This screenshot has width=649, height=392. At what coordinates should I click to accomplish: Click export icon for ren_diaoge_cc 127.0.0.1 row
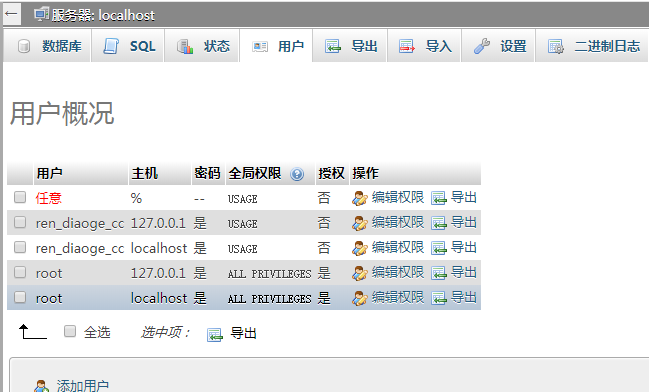439,224
